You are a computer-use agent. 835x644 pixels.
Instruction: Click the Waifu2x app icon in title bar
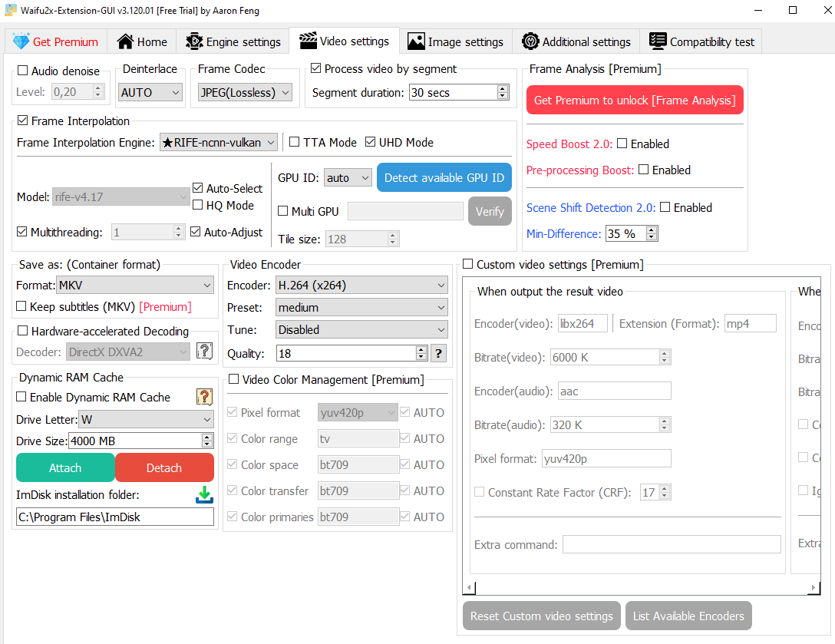tap(10, 10)
